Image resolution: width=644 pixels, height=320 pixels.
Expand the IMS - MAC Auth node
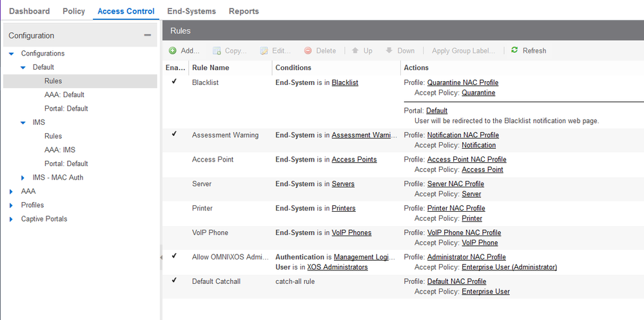pyautogui.click(x=23, y=178)
